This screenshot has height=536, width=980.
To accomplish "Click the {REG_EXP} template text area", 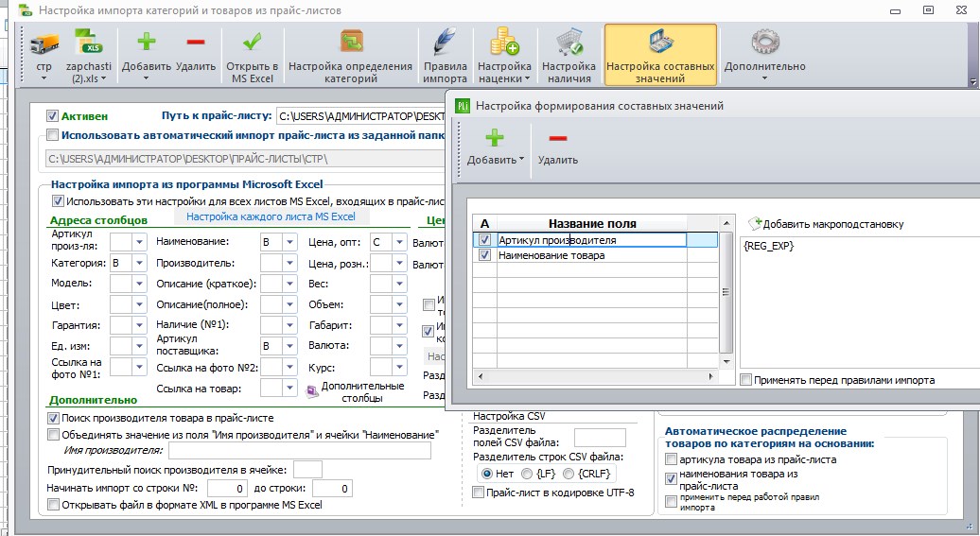I will (x=859, y=302).
